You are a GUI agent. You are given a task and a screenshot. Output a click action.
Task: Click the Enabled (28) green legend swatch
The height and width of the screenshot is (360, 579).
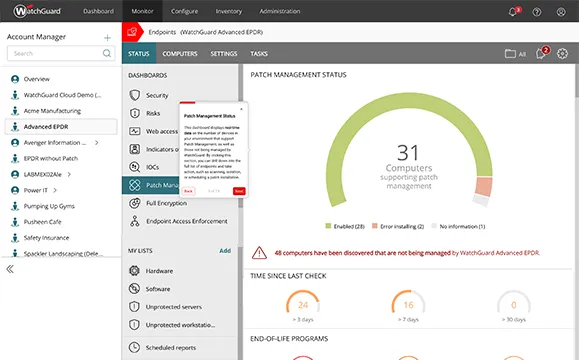pos(328,226)
